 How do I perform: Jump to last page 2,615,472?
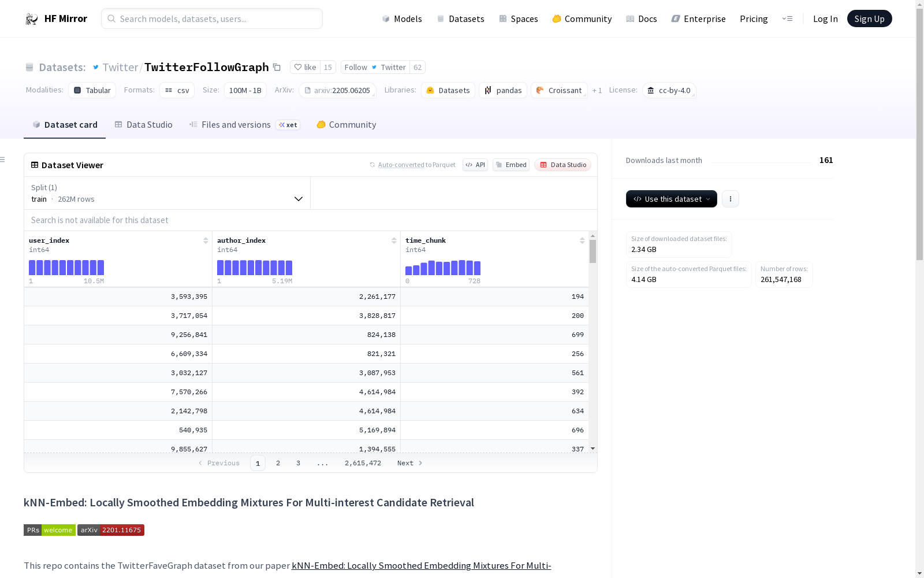(x=363, y=463)
